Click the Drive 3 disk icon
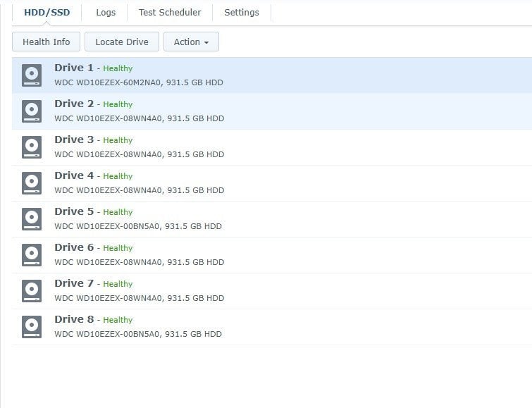Image resolution: width=532 pixels, height=408 pixels. tap(32, 147)
